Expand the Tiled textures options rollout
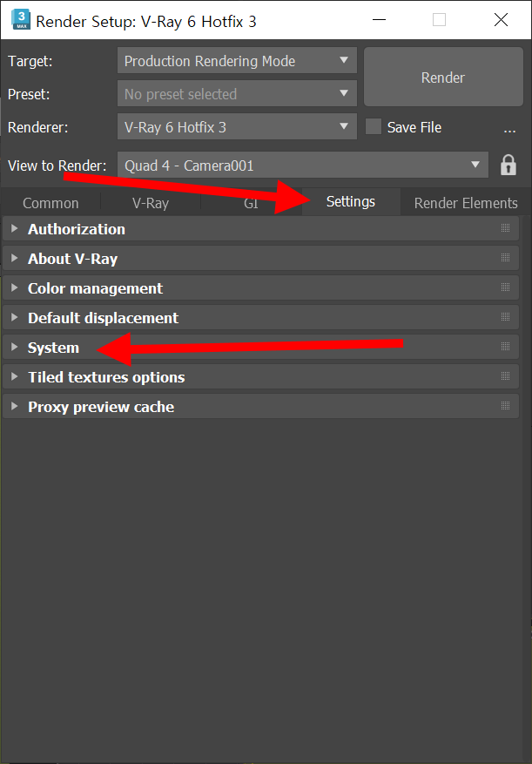The height and width of the screenshot is (764, 532). [260, 377]
